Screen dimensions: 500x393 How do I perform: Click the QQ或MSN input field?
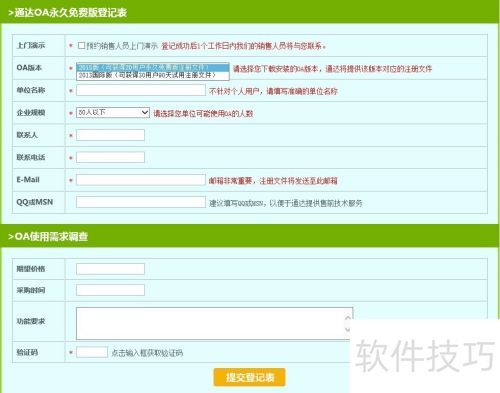(x=141, y=202)
